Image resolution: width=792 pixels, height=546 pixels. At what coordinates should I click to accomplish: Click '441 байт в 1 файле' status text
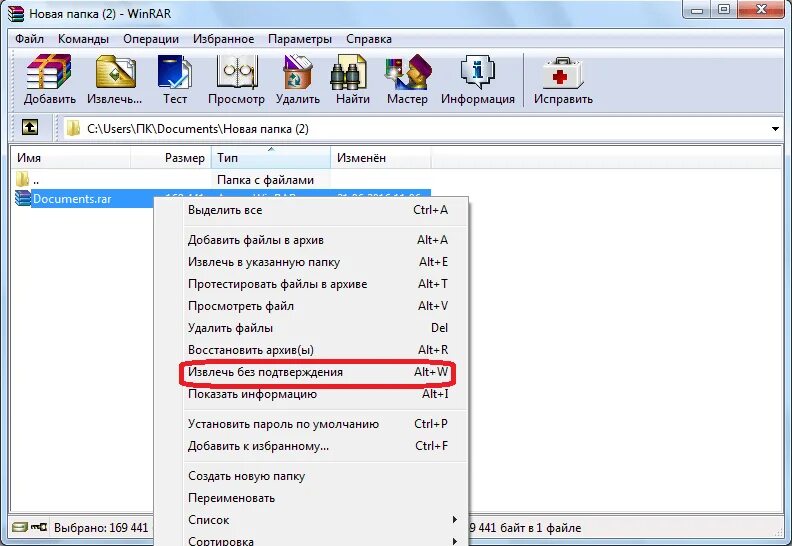[530, 528]
